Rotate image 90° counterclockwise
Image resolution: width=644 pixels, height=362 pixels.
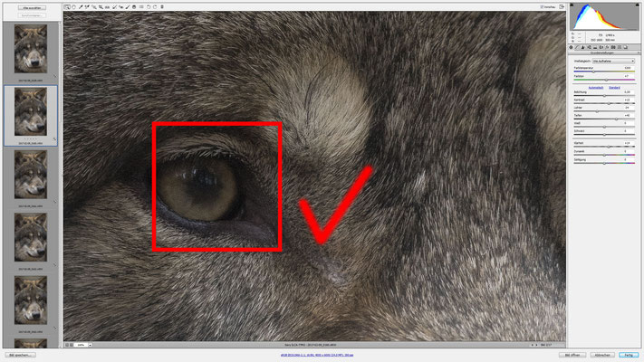tap(149, 7)
